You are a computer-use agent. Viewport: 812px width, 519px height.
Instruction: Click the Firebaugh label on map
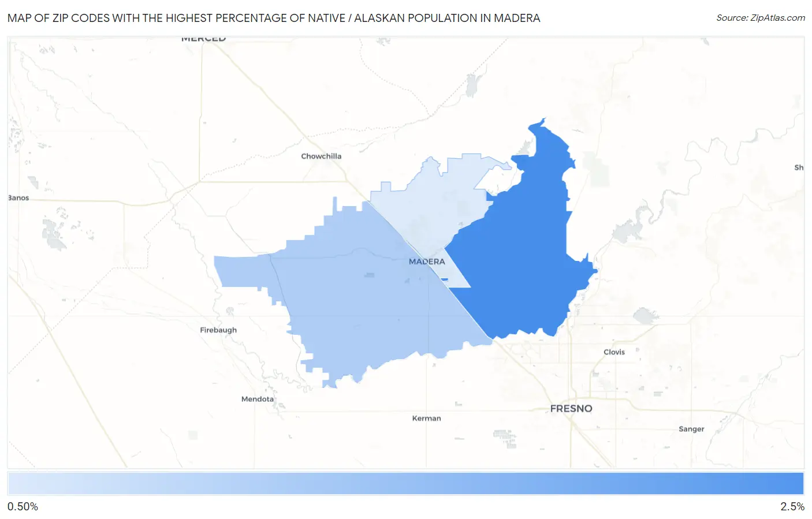point(218,330)
